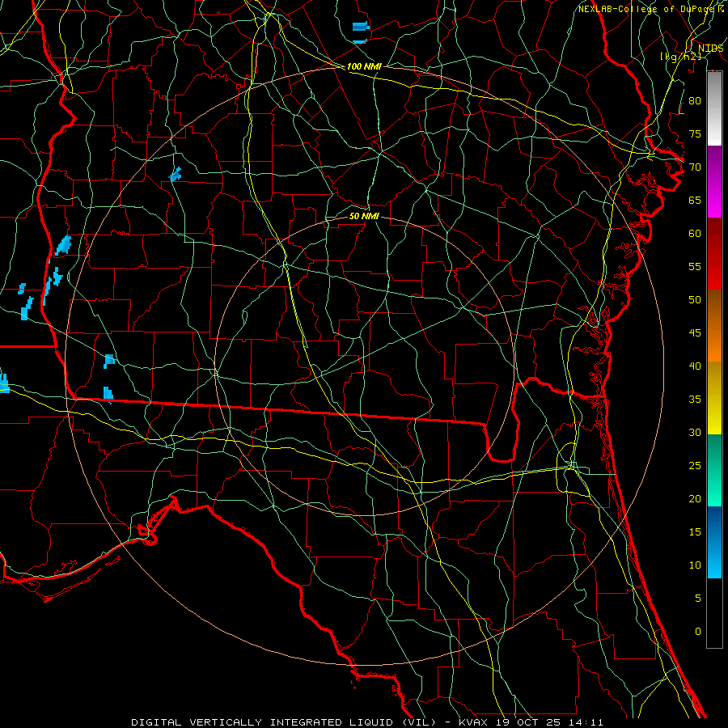The height and width of the screenshot is (728, 728).
Task: Click the 15 value on the VIL scale
Action: tap(695, 532)
